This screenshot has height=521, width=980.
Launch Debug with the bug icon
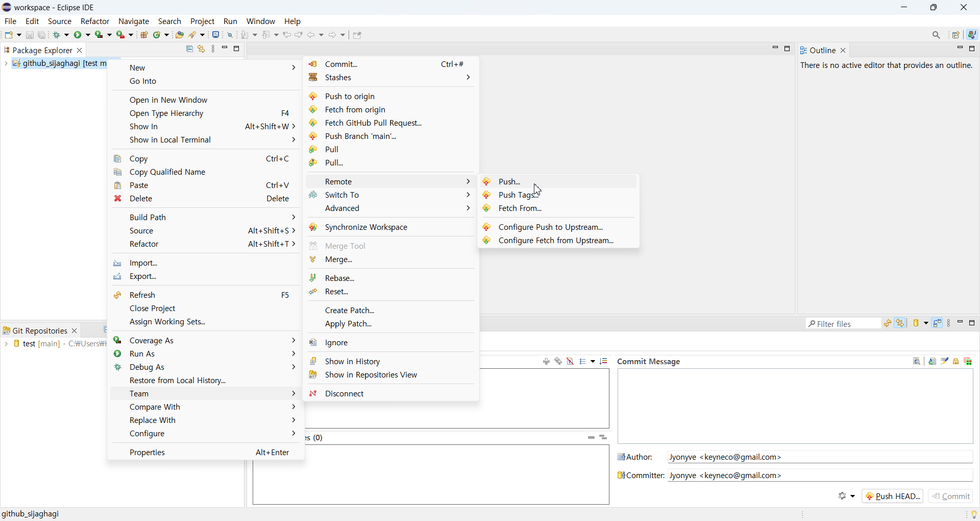(57, 35)
